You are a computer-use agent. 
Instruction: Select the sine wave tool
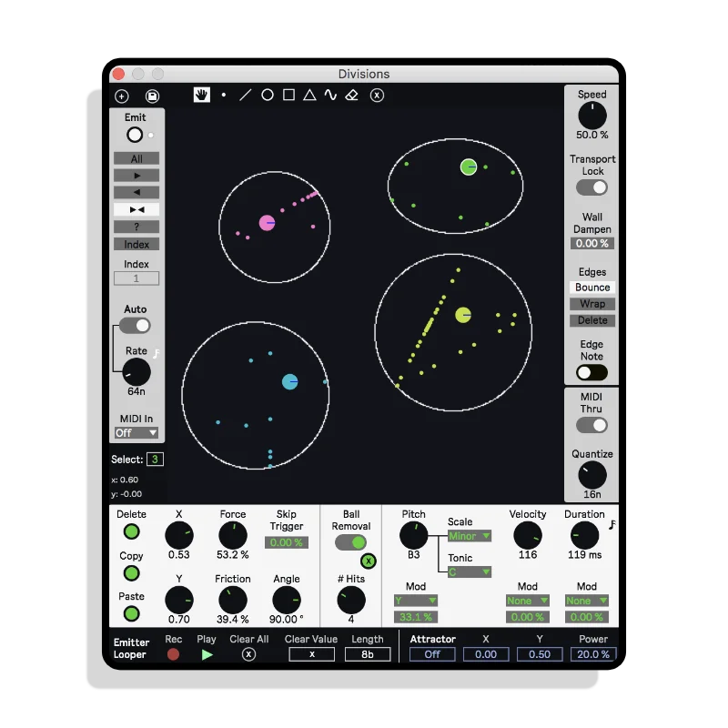pos(330,96)
